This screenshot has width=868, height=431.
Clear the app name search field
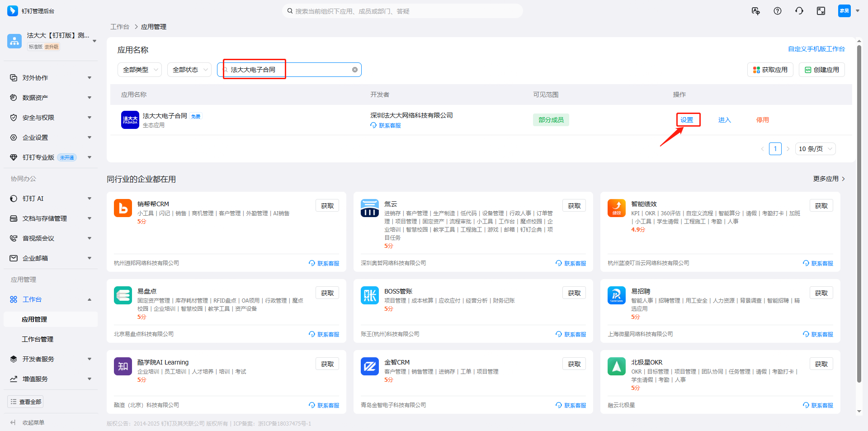point(355,70)
